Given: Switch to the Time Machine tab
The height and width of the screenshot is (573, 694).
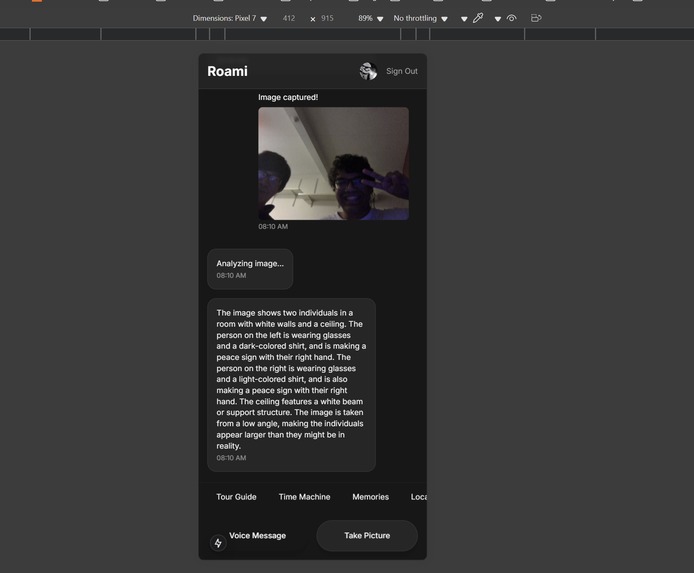Looking at the screenshot, I should pyautogui.click(x=305, y=497).
